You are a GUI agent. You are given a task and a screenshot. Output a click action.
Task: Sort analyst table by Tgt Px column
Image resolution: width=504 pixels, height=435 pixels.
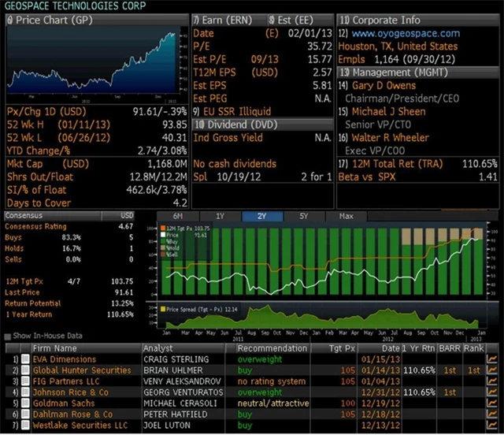[x=342, y=348]
